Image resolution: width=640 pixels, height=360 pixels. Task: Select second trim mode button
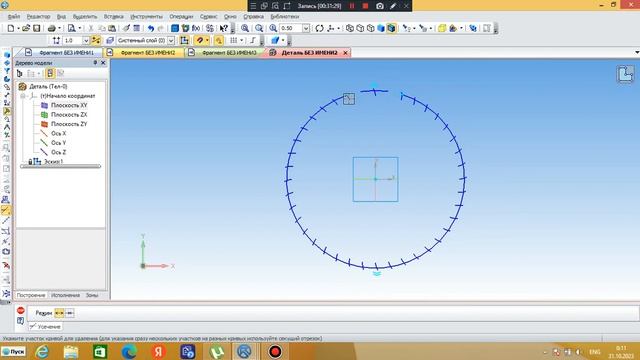[69, 313]
